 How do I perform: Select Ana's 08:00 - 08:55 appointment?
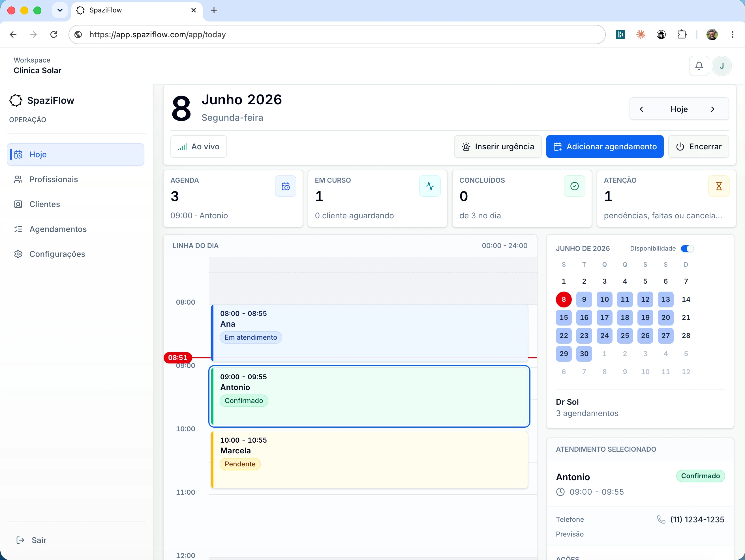369,333
